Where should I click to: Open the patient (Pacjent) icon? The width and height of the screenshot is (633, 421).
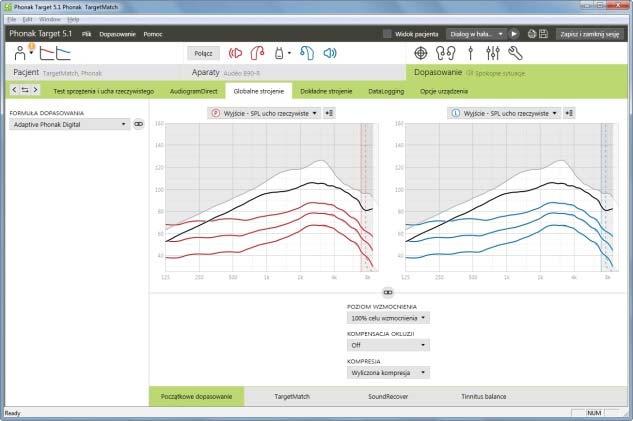19,53
